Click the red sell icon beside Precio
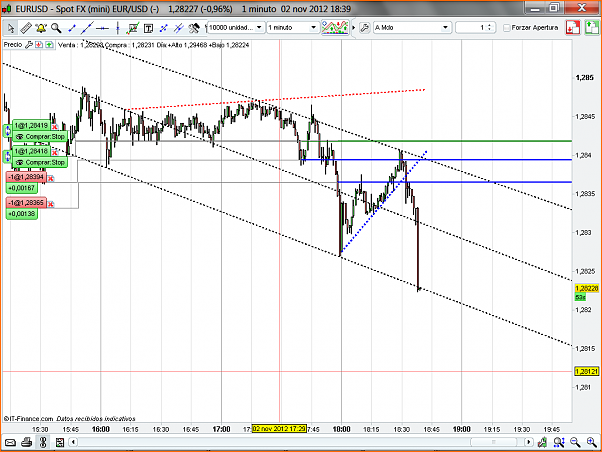602x452 pixels. 39,45
